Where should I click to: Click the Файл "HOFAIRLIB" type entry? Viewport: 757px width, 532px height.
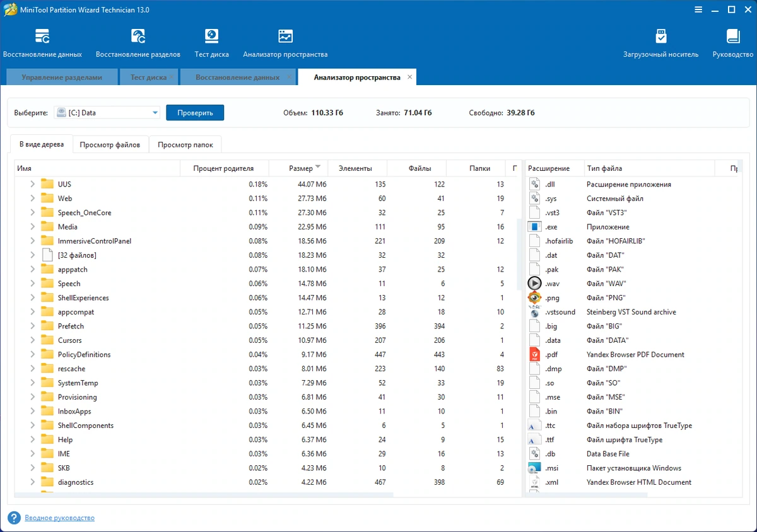tap(616, 241)
